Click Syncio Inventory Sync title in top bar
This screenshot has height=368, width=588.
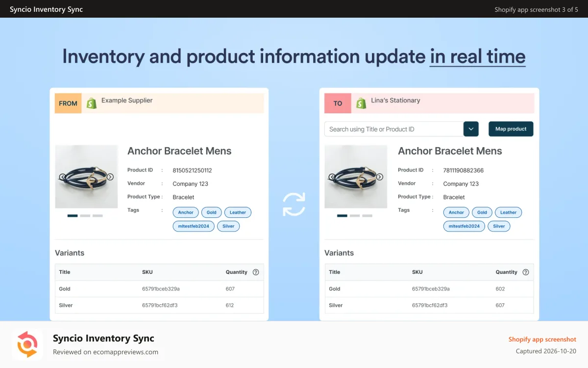(46, 9)
